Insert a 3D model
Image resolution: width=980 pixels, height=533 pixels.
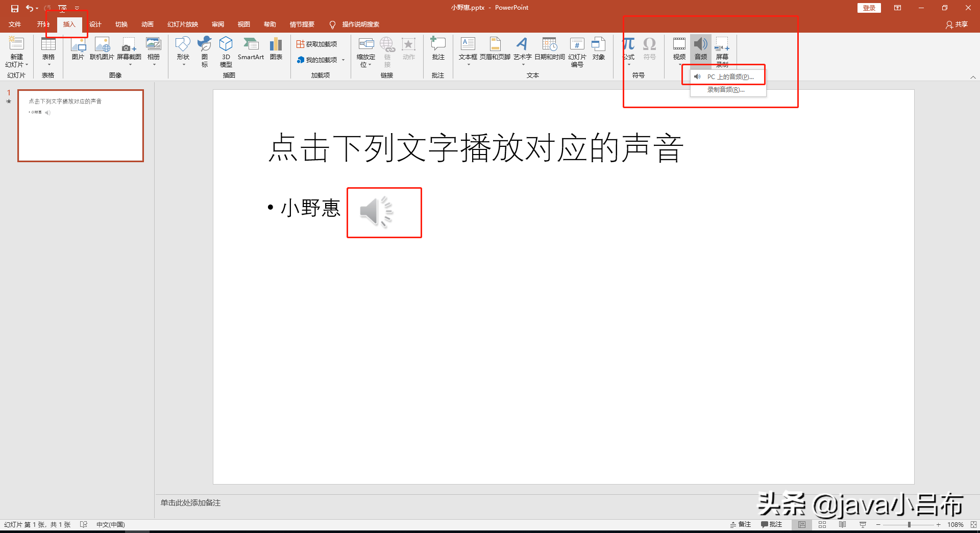tap(226, 52)
